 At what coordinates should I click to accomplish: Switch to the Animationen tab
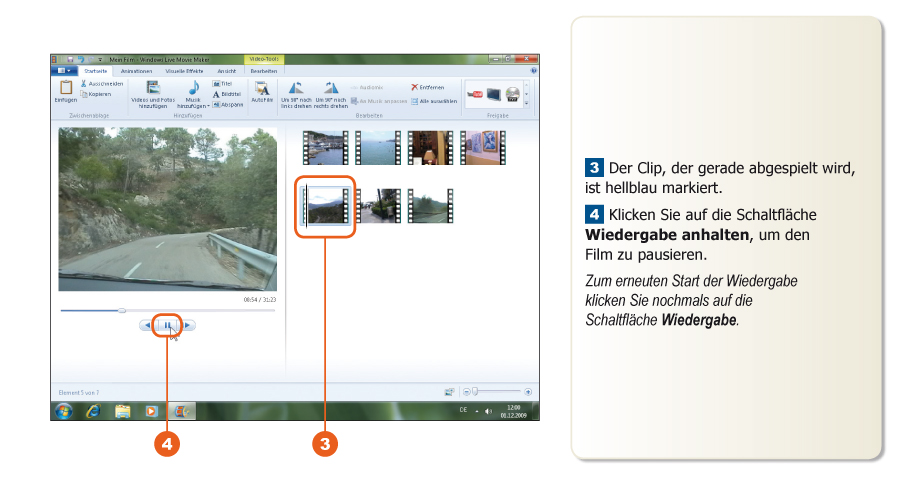coord(136,71)
